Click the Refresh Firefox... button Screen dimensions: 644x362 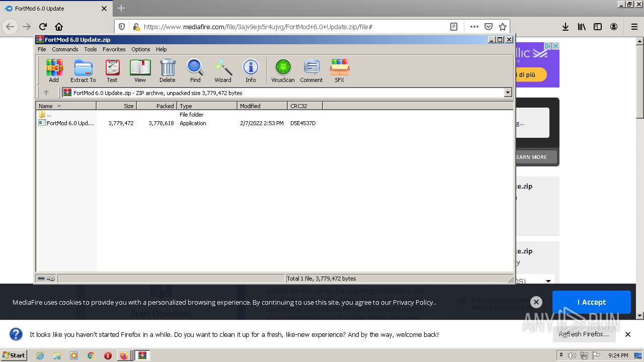584,334
